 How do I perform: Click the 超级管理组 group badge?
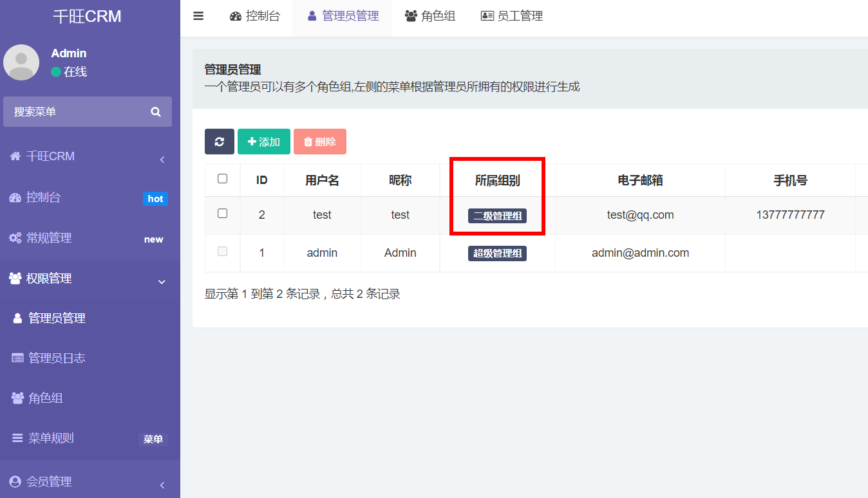(x=497, y=254)
